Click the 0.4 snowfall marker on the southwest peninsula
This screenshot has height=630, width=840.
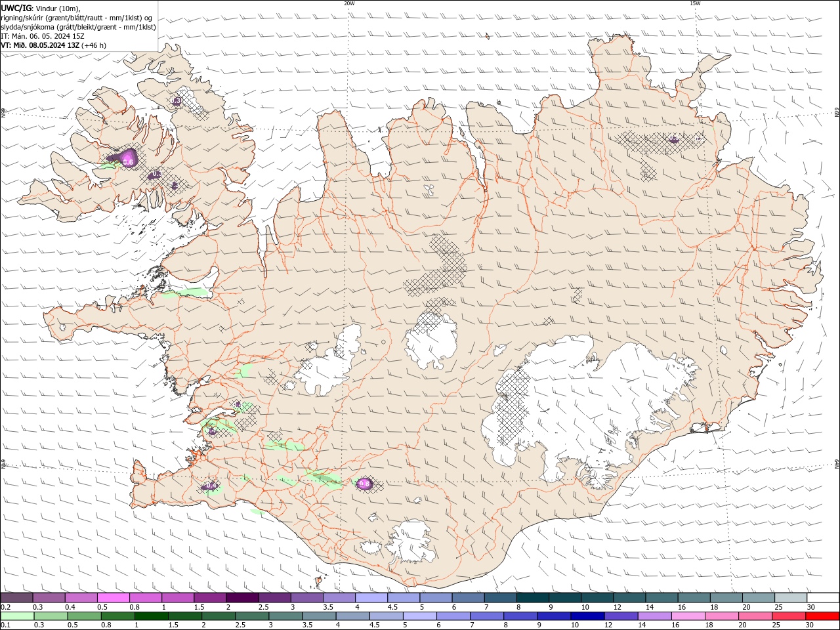[x=211, y=485]
